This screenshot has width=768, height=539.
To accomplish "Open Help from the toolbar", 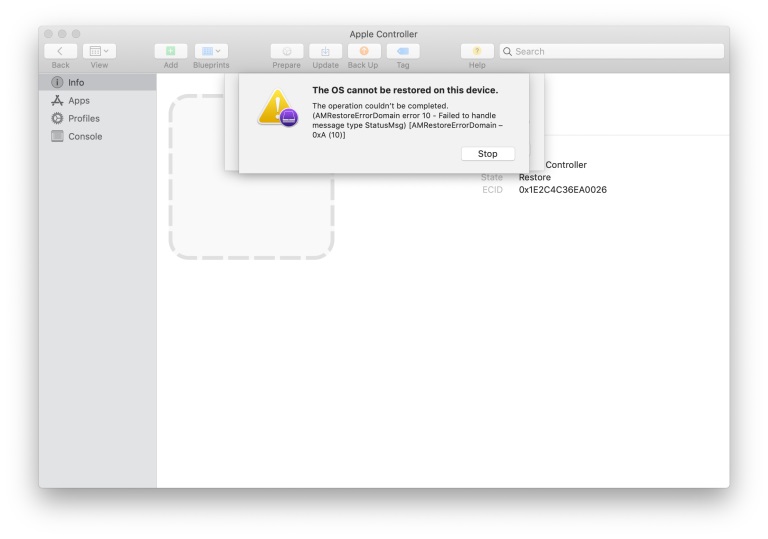I will click(x=477, y=51).
